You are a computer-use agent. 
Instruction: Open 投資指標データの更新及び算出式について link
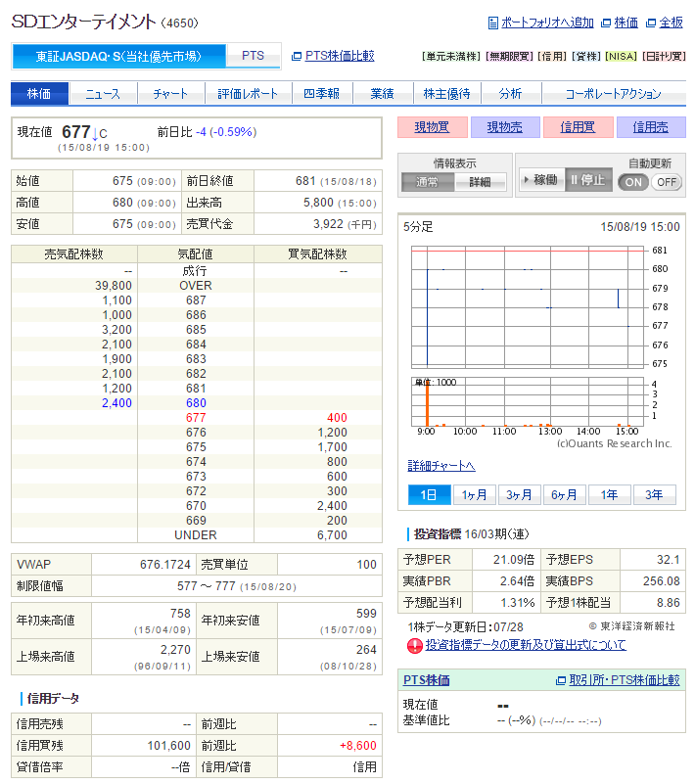pos(526,645)
